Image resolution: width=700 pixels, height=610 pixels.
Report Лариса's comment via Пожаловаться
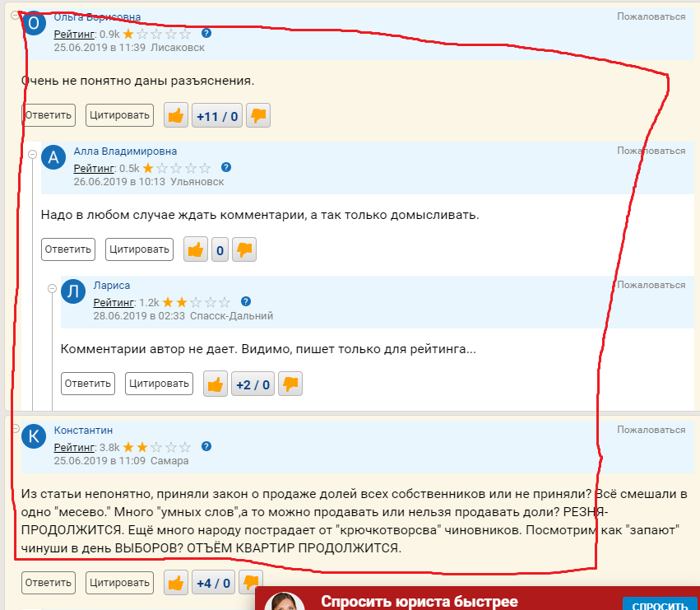(651, 286)
